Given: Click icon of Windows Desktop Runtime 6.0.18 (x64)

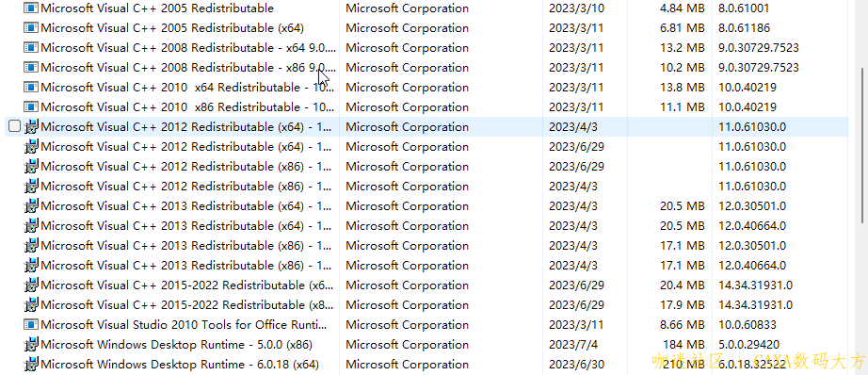Looking at the screenshot, I should tap(31, 365).
